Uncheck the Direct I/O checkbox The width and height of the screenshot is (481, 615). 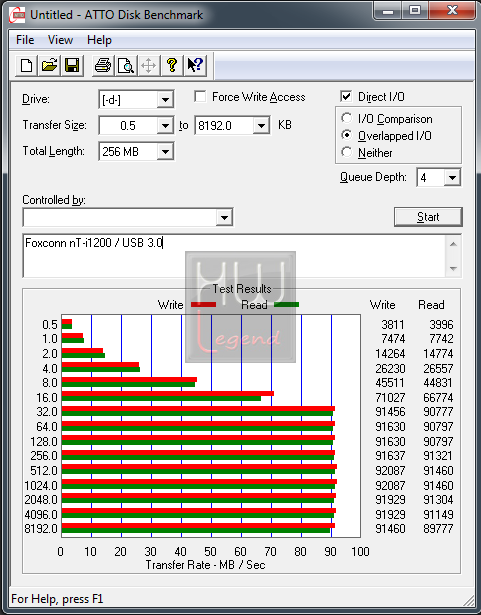click(x=346, y=96)
